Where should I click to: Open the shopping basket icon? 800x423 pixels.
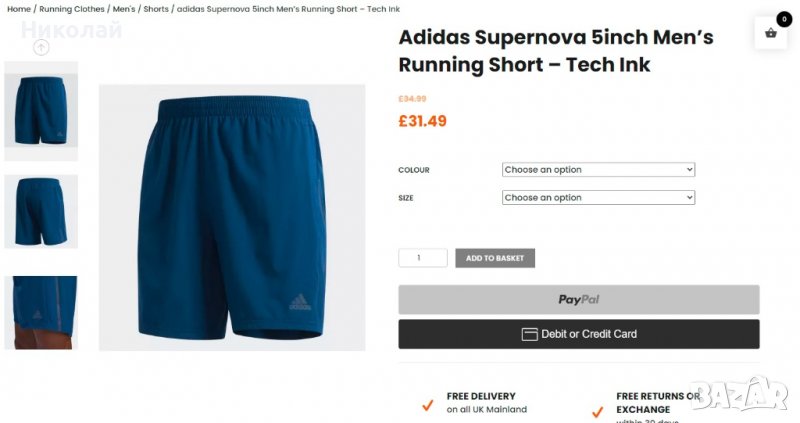pos(770,33)
